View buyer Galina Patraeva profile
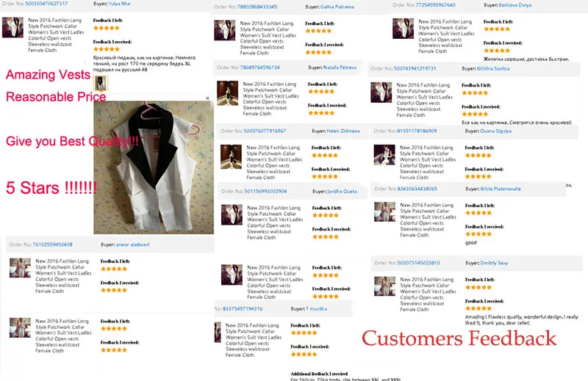 coord(337,7)
